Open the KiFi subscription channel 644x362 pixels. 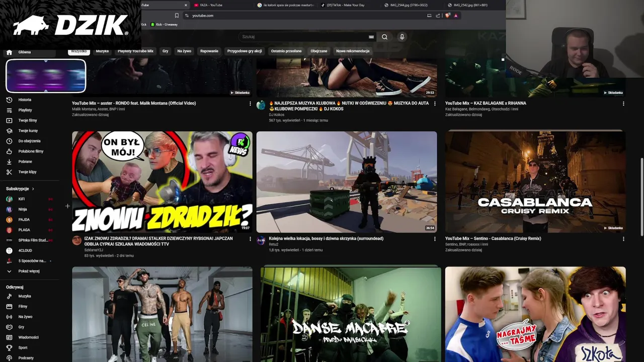point(21,199)
